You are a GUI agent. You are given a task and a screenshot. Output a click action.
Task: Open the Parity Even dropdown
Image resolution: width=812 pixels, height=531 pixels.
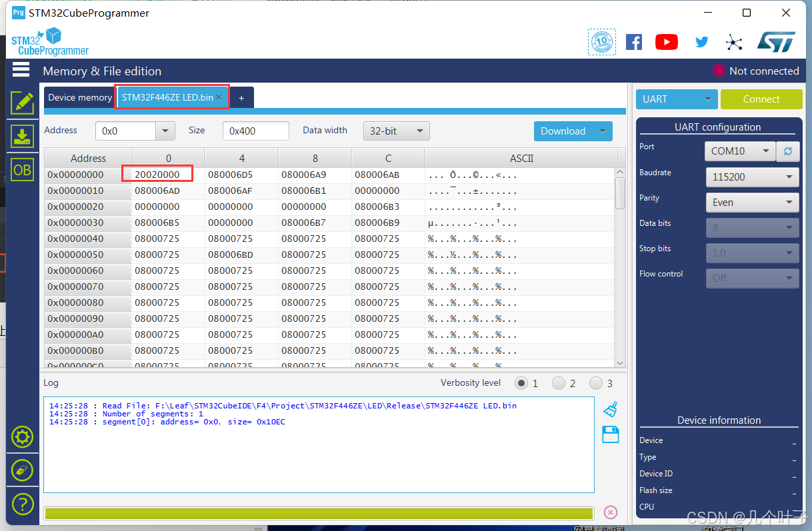(751, 203)
